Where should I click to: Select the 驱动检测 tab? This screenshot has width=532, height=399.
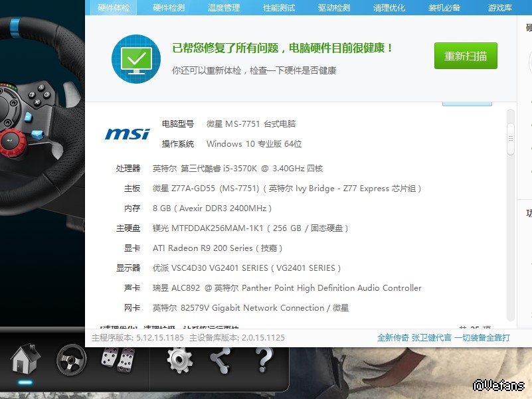[x=333, y=8]
